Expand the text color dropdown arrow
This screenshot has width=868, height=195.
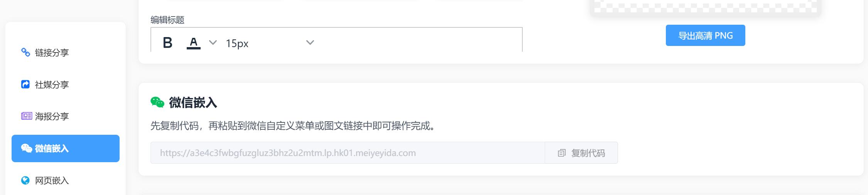tap(213, 42)
